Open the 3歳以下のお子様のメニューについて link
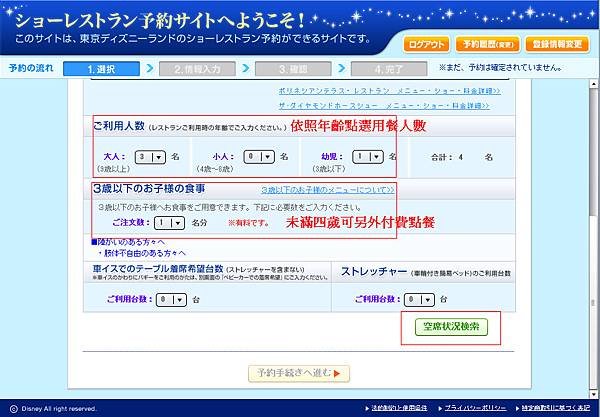The width and height of the screenshot is (600, 417). coord(328,190)
